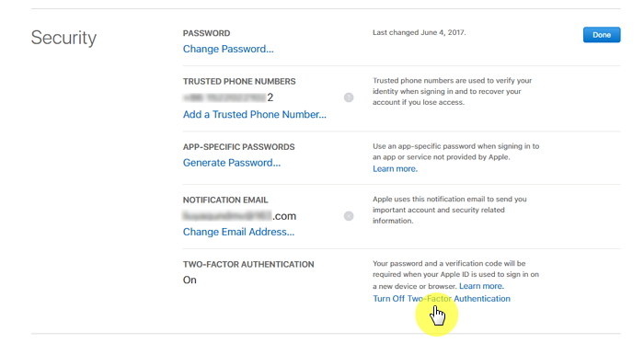Click the question mark icon beside phone number
This screenshot has width=644, height=343.
[x=349, y=97]
